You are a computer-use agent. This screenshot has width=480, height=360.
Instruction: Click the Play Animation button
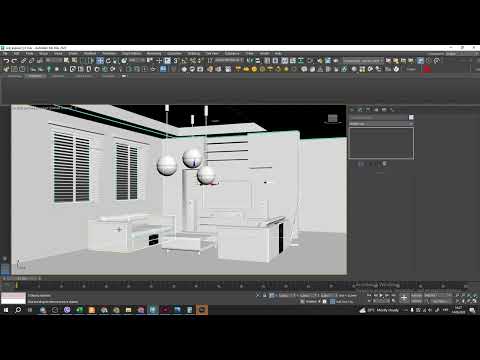(381, 295)
